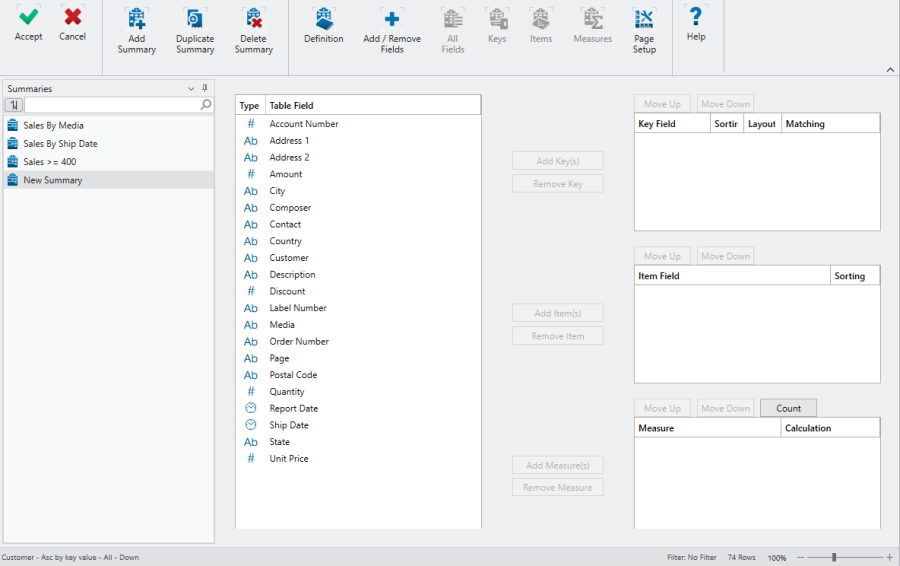This screenshot has width=900, height=566.
Task: Select Add / Remove Fields plus icon
Action: click(392, 19)
